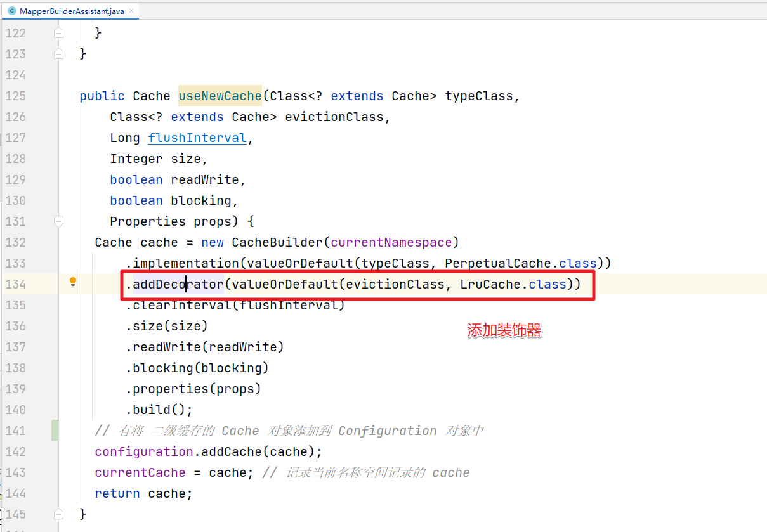Click .blocking(blocking) on line 138
Viewport: 767px width, 532px height.
pyautogui.click(x=197, y=368)
